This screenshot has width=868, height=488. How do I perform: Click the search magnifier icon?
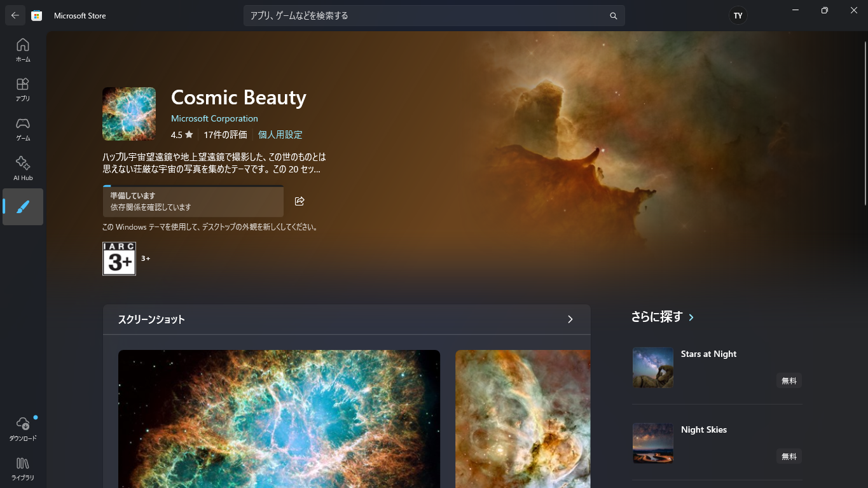[614, 16]
